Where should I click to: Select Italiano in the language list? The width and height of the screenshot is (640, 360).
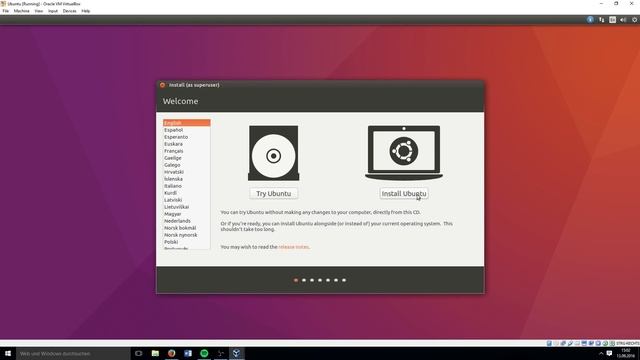coord(187,186)
